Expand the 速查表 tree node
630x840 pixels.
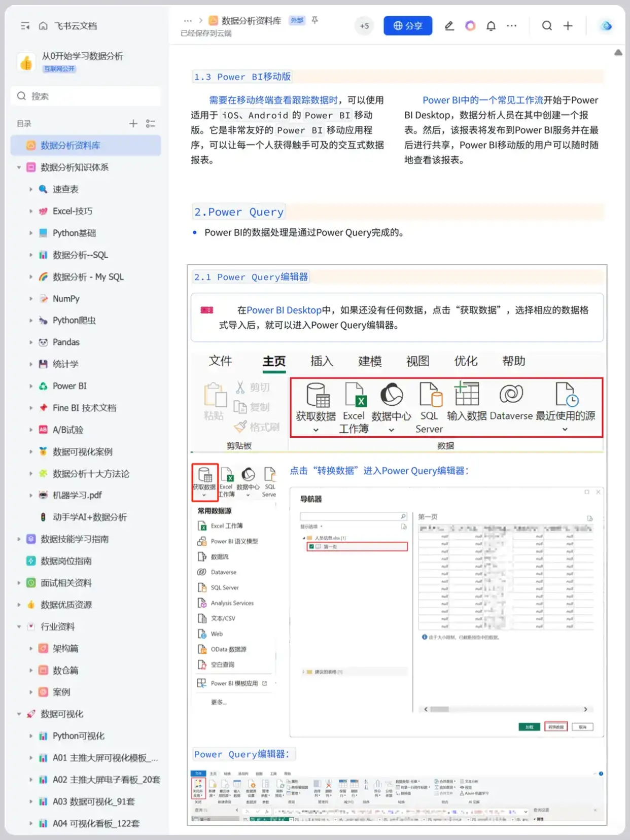coord(30,189)
